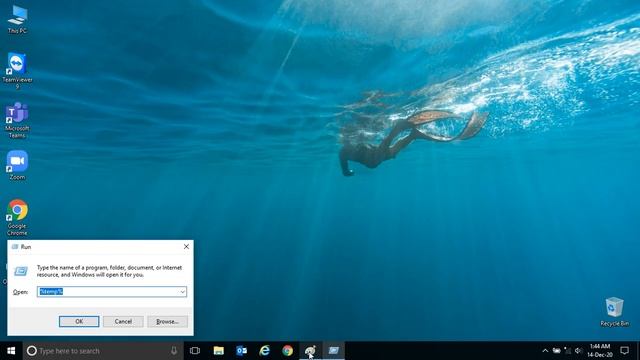Open the Action Center notifications icon

click(624, 351)
